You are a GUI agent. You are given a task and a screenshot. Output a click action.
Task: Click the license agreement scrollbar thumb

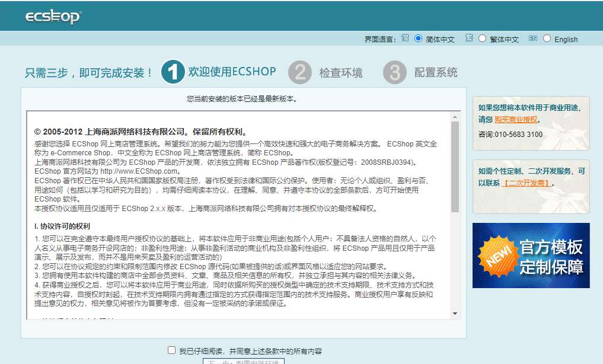(455, 166)
